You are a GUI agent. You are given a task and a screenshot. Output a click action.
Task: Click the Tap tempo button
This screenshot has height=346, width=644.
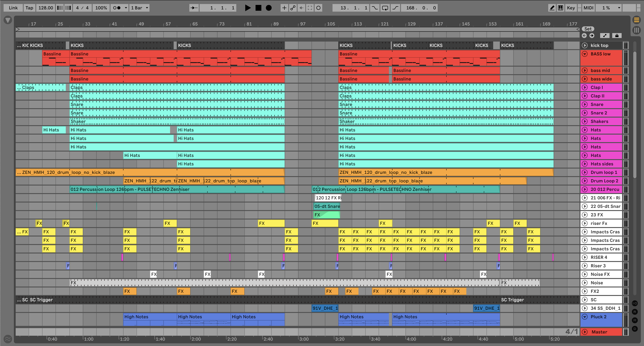pos(29,8)
